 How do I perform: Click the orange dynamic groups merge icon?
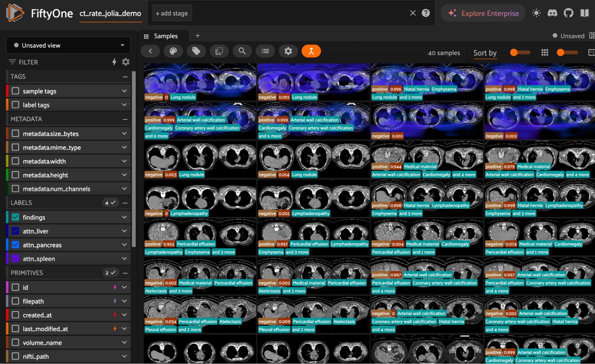[x=311, y=51]
